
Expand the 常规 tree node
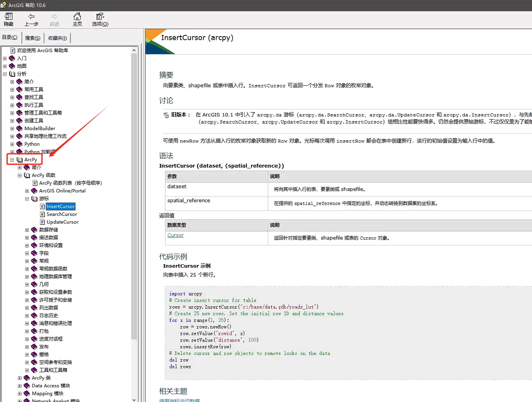pyautogui.click(x=27, y=261)
